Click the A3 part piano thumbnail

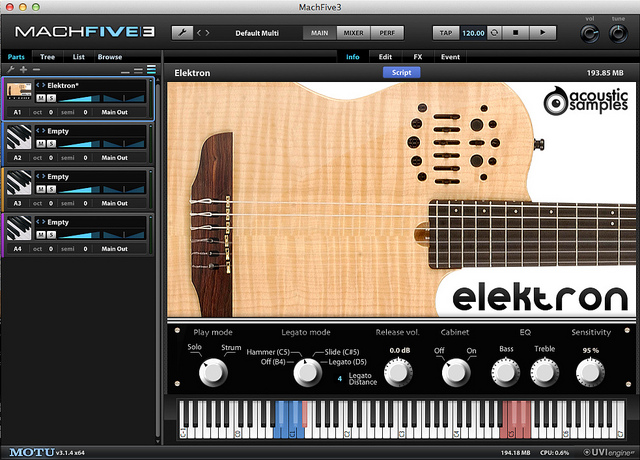coord(19,182)
